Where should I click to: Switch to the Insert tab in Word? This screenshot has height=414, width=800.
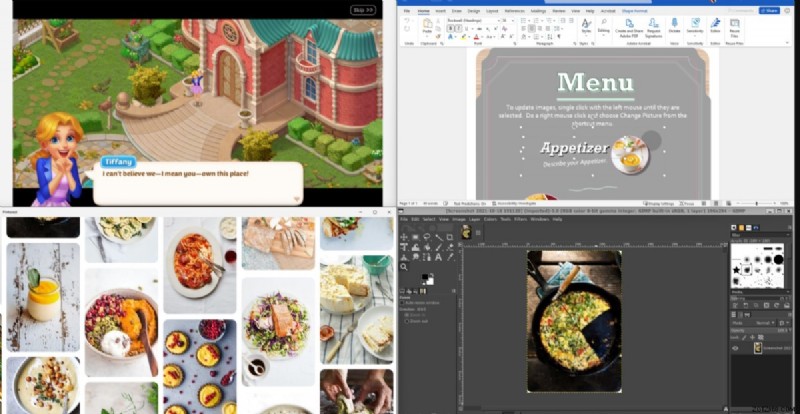click(x=440, y=10)
